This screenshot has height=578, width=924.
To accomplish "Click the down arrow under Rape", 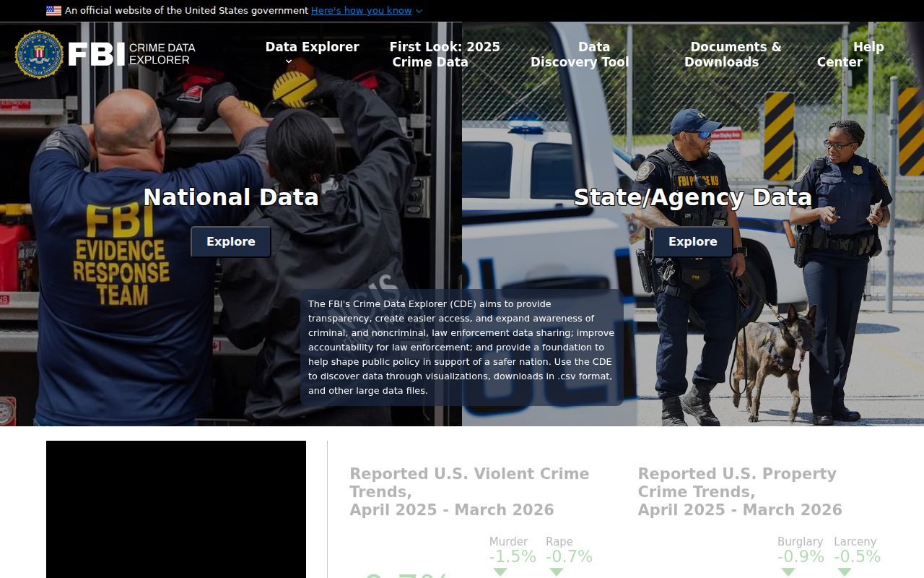I will click(x=557, y=572).
